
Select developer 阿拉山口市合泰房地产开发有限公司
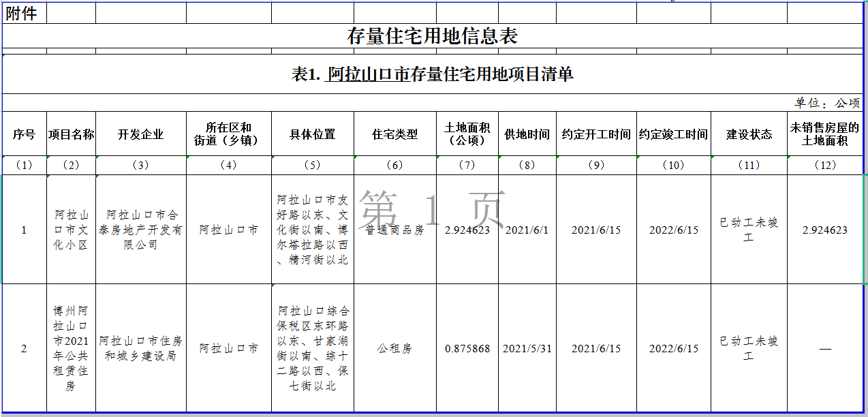(x=141, y=230)
